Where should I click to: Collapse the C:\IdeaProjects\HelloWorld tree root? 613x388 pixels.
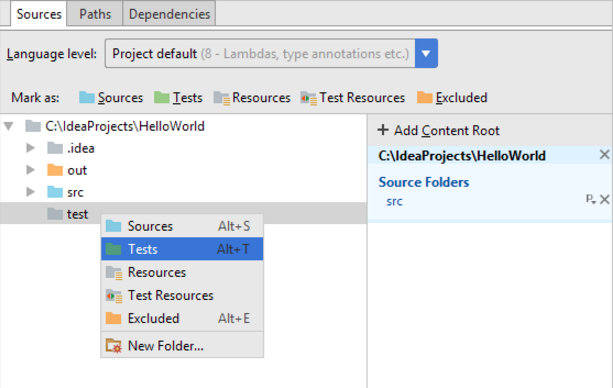click(x=9, y=126)
